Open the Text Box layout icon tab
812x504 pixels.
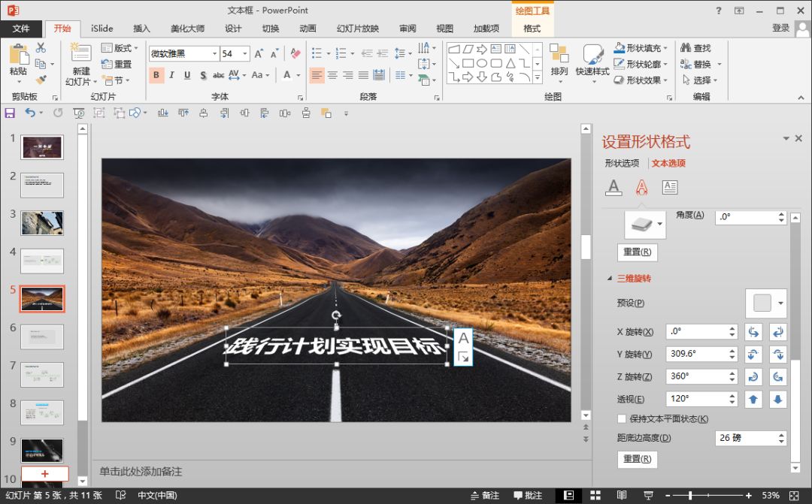(x=669, y=188)
